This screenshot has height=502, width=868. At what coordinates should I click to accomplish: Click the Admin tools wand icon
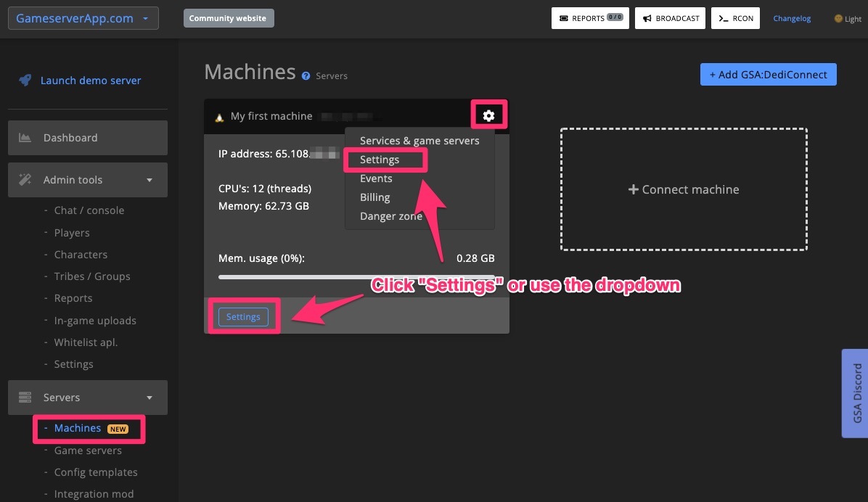coord(25,179)
